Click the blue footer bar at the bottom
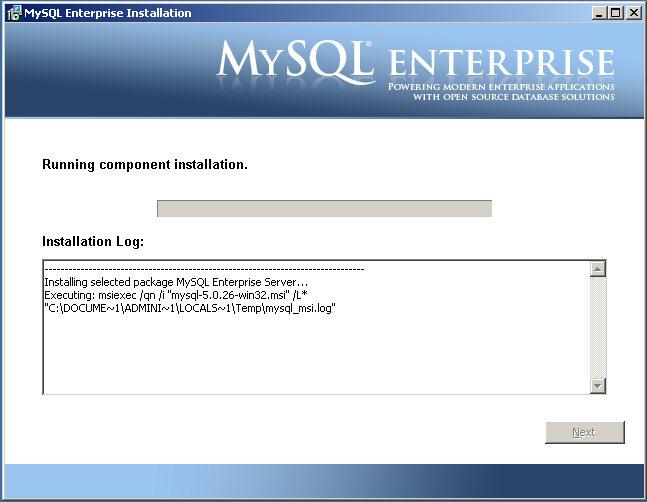Image resolution: width=647 pixels, height=502 pixels. 323,481
